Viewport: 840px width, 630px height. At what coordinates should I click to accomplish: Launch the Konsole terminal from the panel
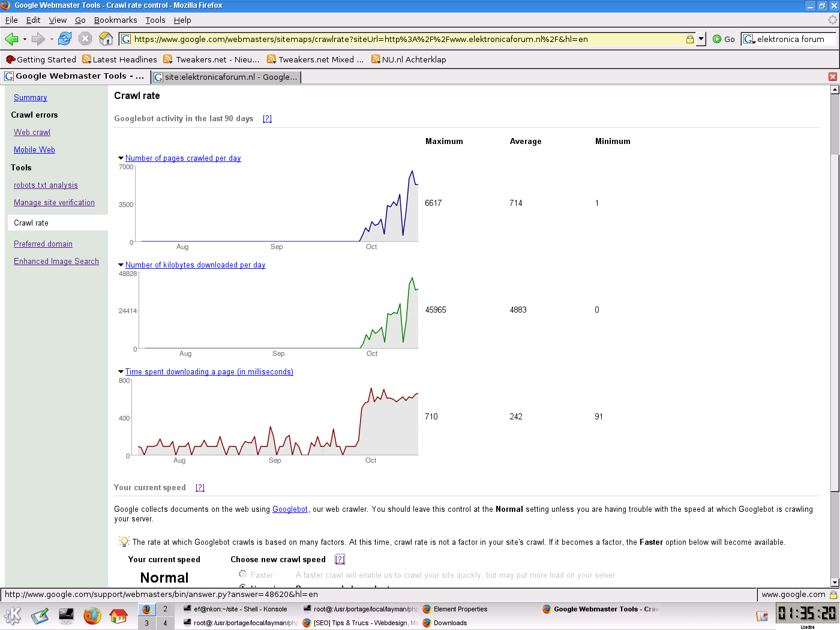coord(66,616)
